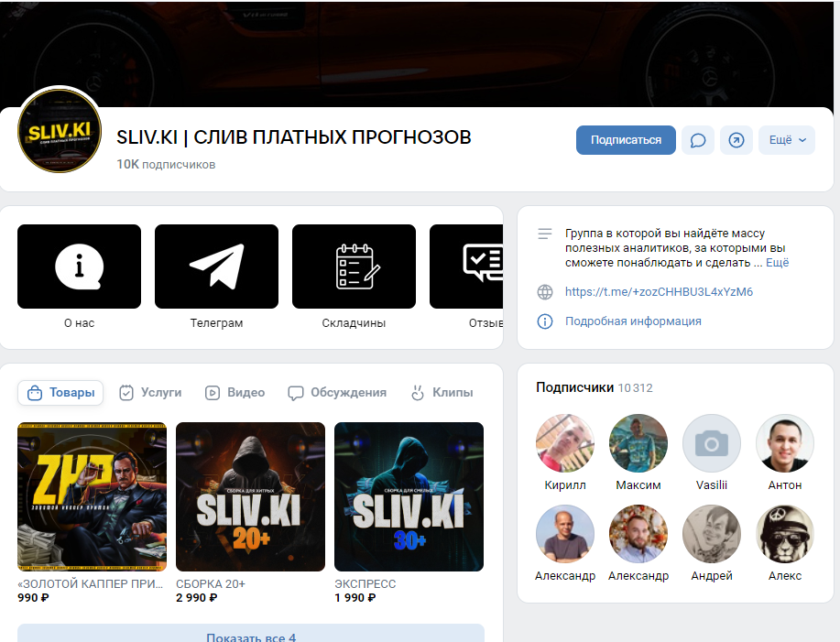Open the t.me Telegram link
The image size is (840, 642).
click(x=659, y=292)
